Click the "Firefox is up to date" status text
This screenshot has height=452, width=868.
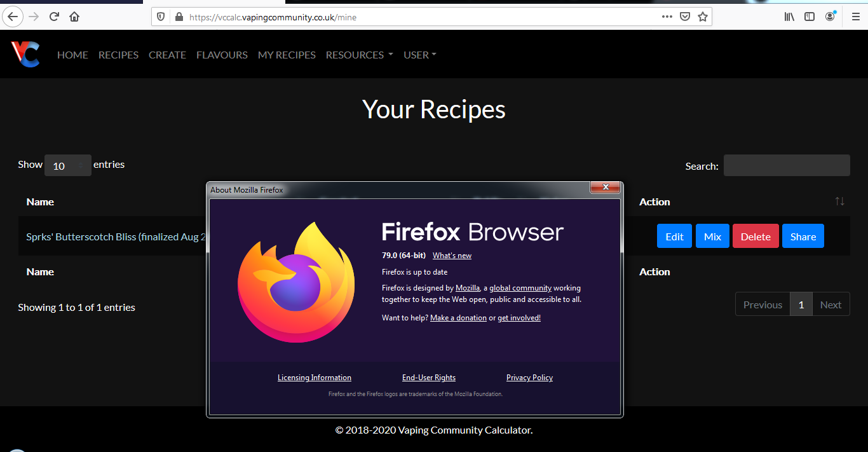click(x=414, y=272)
